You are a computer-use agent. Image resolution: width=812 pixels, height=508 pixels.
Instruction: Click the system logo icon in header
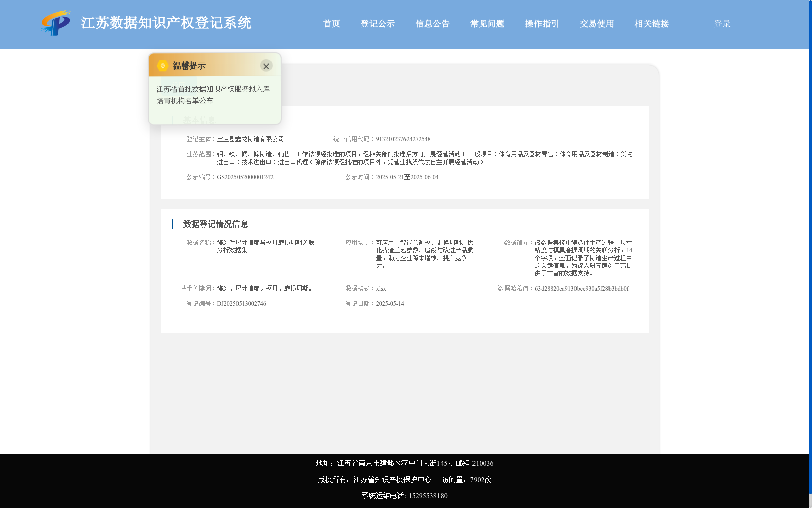[56, 23]
